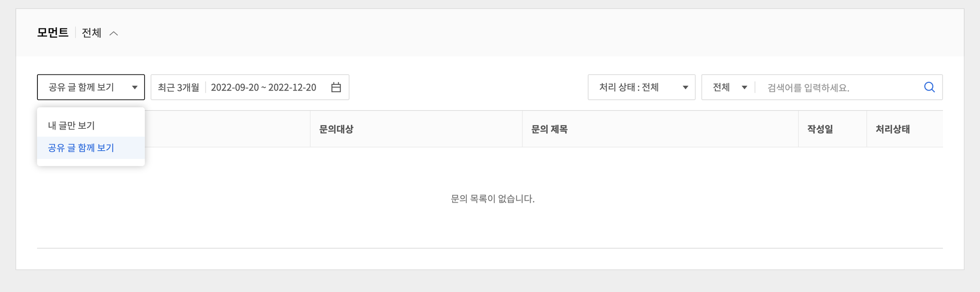This screenshot has width=980, height=292.
Task: Select 내 글만 보기 option
Action: (71, 125)
